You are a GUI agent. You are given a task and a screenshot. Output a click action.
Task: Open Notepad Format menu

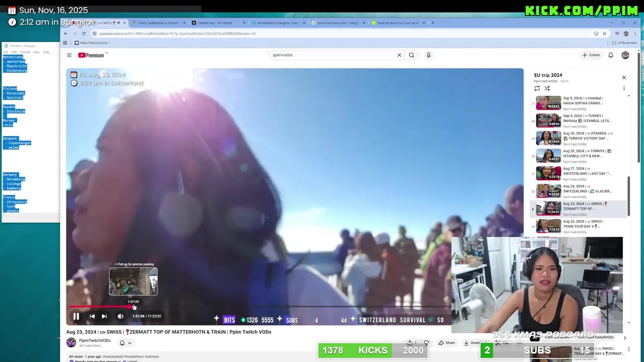[x=25, y=52]
